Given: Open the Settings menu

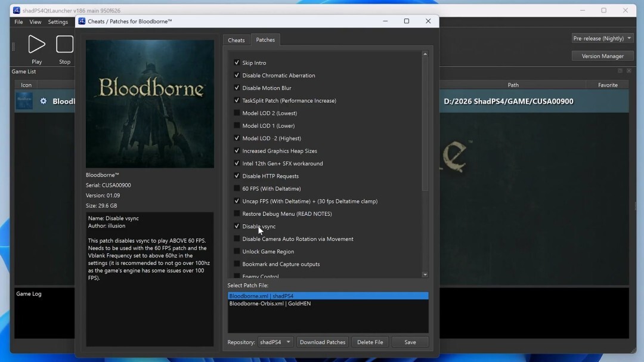Looking at the screenshot, I should [58, 22].
